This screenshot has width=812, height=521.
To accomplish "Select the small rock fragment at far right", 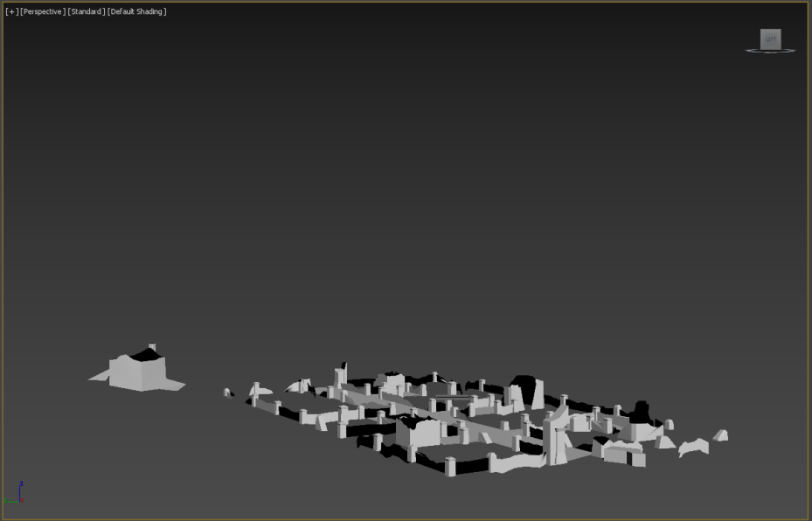I will click(719, 435).
